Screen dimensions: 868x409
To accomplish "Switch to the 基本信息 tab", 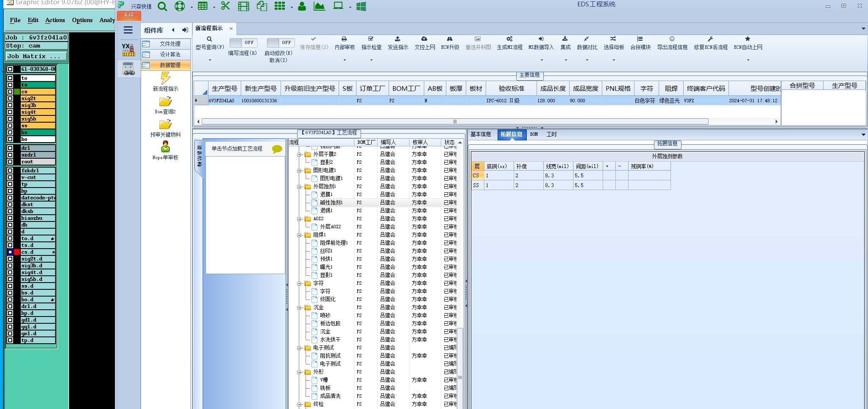I will [481, 134].
